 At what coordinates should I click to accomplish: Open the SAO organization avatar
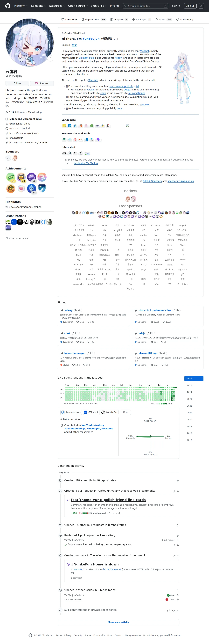[x=38, y=222]
